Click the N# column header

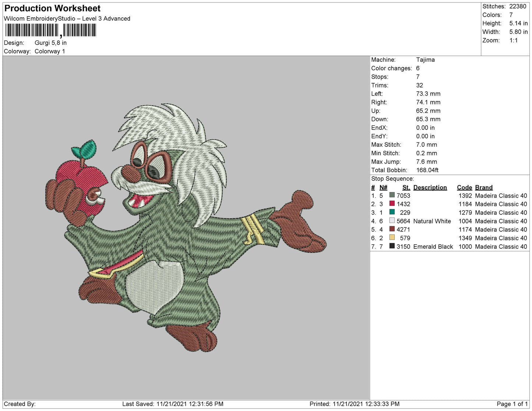383,187
